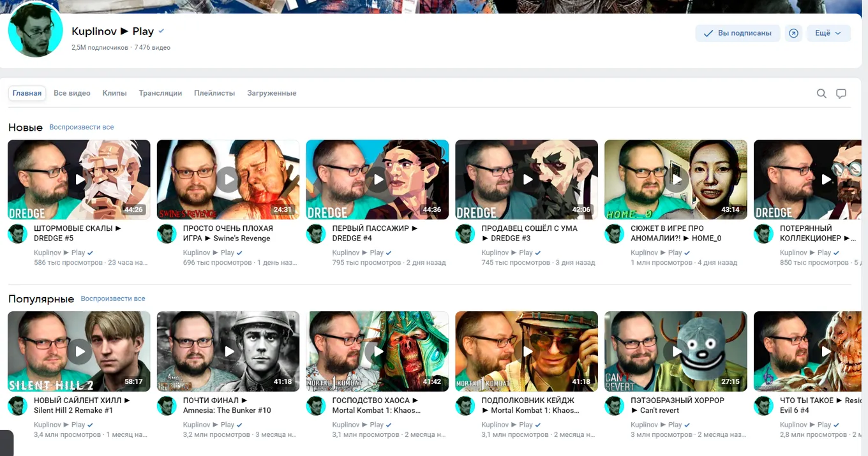Click the comments speech bubble icon
Screen dimensions: 868x456
pyautogui.click(x=841, y=94)
